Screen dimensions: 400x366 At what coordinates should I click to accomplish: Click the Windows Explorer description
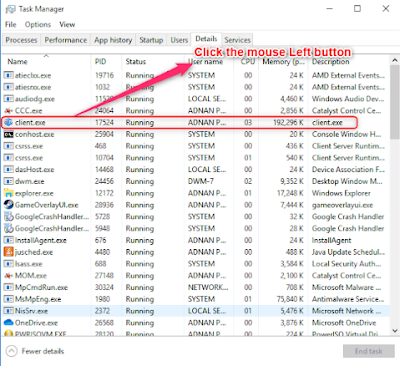(x=341, y=193)
